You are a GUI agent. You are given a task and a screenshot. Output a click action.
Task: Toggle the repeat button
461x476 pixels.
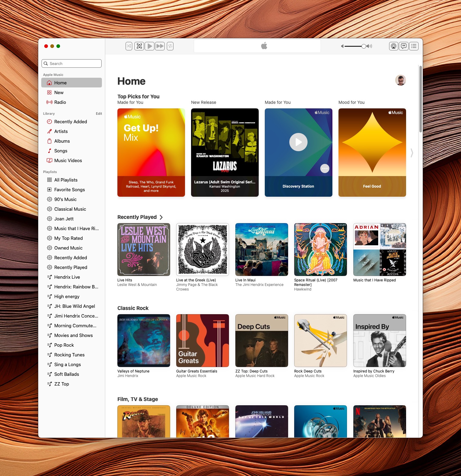coord(170,46)
